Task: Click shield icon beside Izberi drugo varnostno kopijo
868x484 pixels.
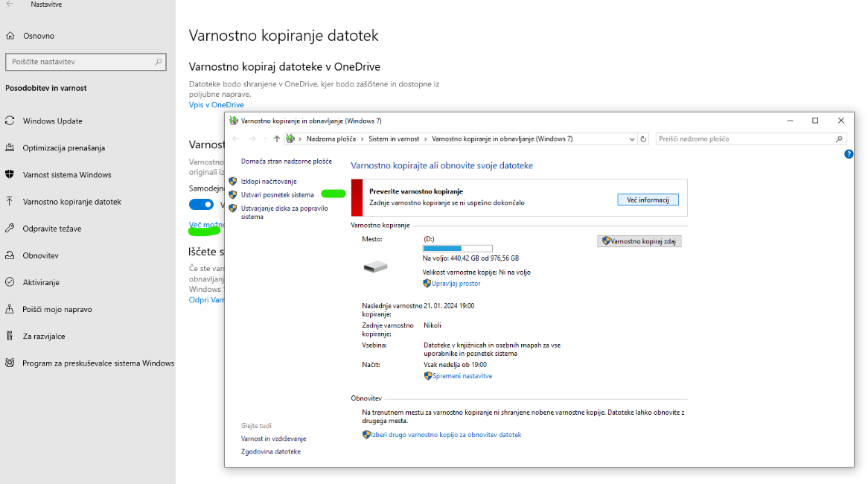Action: [366, 435]
